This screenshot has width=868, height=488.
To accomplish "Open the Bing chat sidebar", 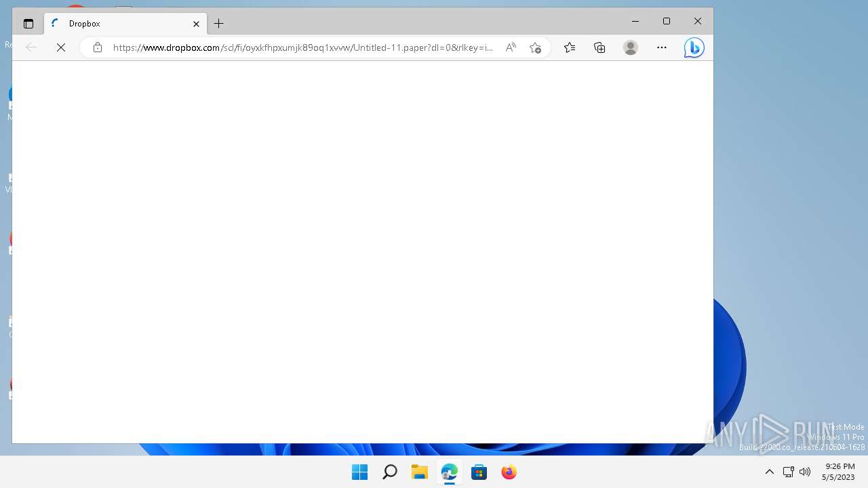I will coord(694,47).
